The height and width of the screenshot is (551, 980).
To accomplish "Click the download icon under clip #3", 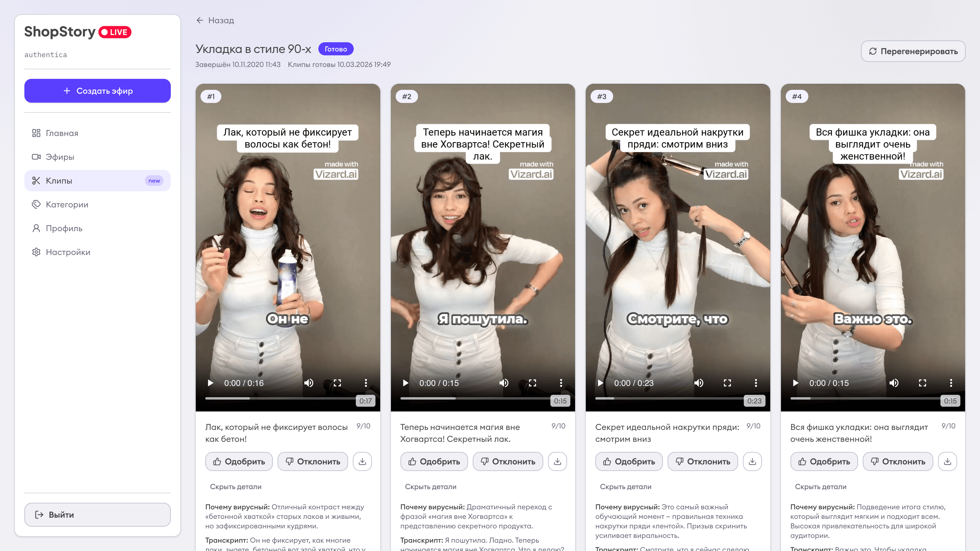I will [x=752, y=461].
